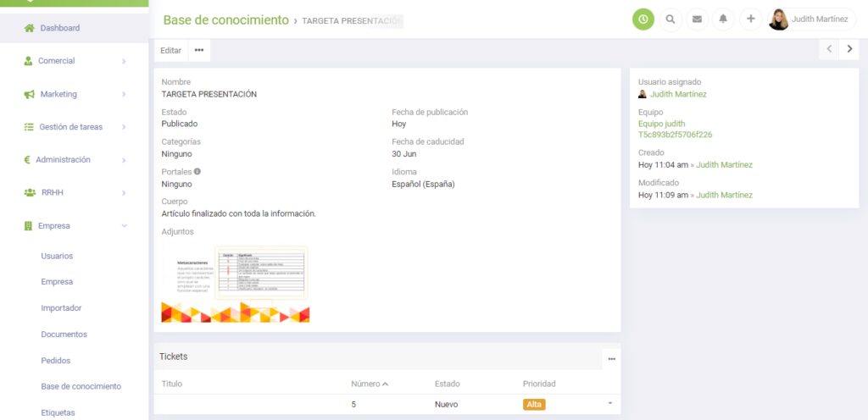The width and height of the screenshot is (868, 420).
Task: Open the attached image thumbnail
Action: [236, 284]
